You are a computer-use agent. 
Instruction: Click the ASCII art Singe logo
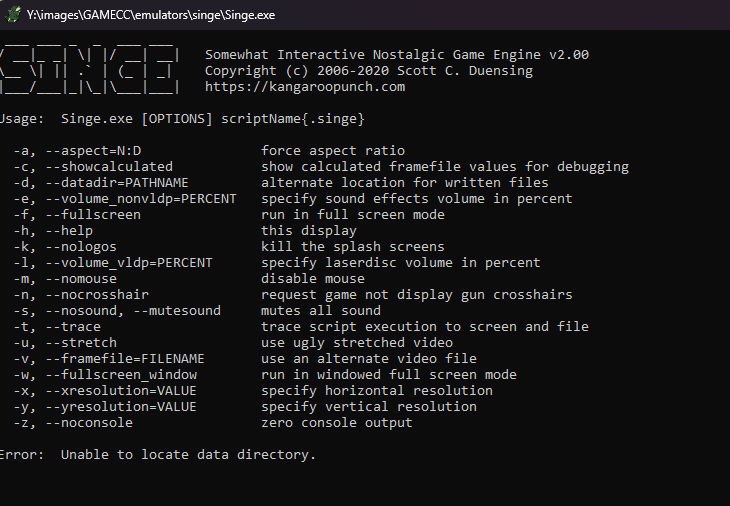[90, 70]
